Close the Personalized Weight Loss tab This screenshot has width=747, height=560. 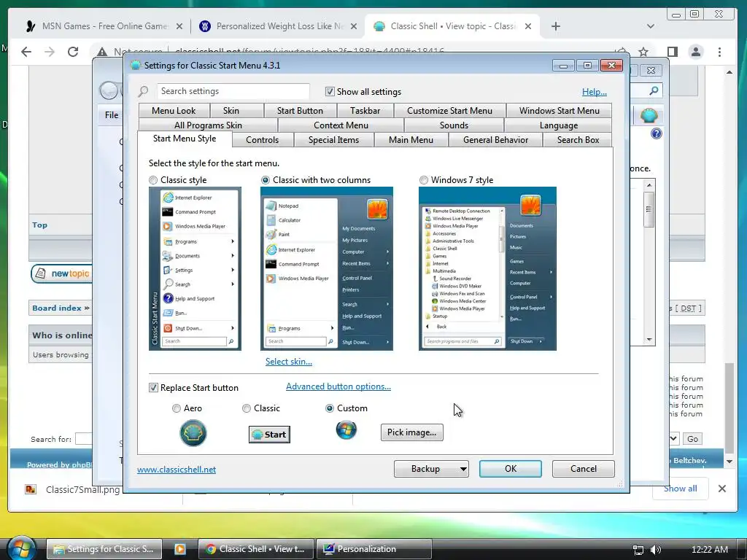point(354,26)
